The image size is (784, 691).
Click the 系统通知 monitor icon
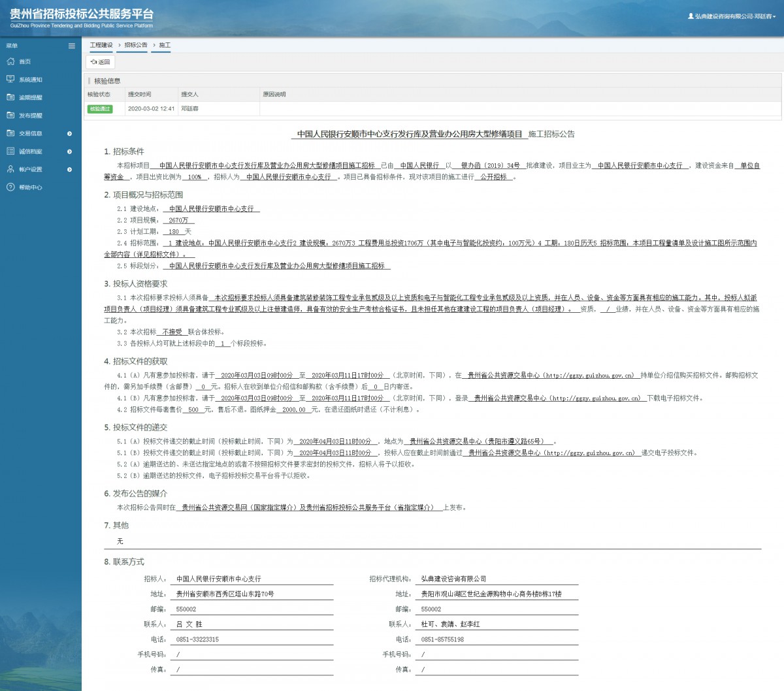(10, 79)
